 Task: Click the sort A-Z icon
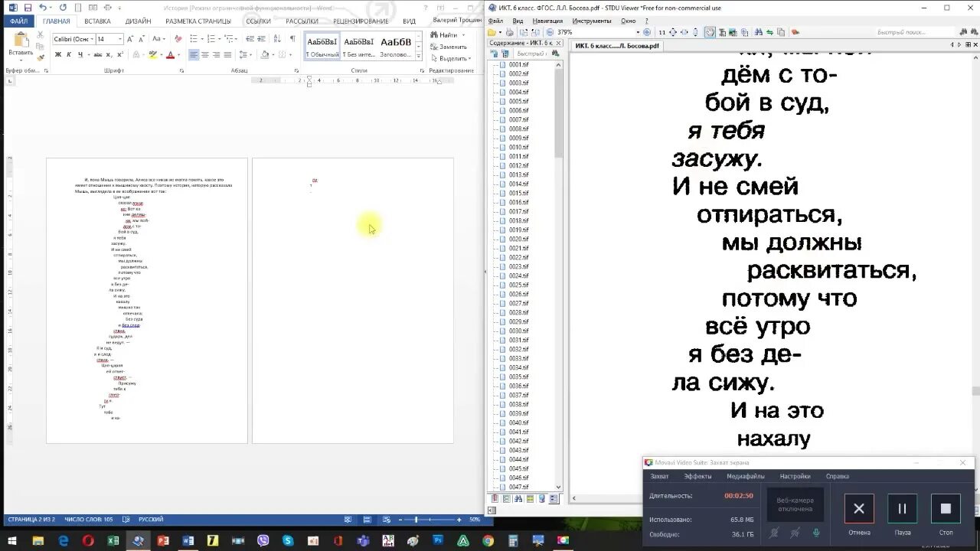pos(278,39)
